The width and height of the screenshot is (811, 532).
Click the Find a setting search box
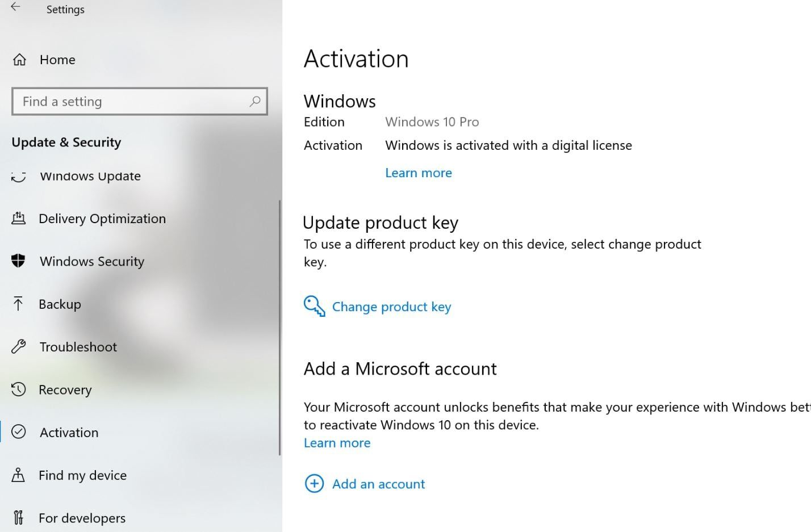point(140,101)
